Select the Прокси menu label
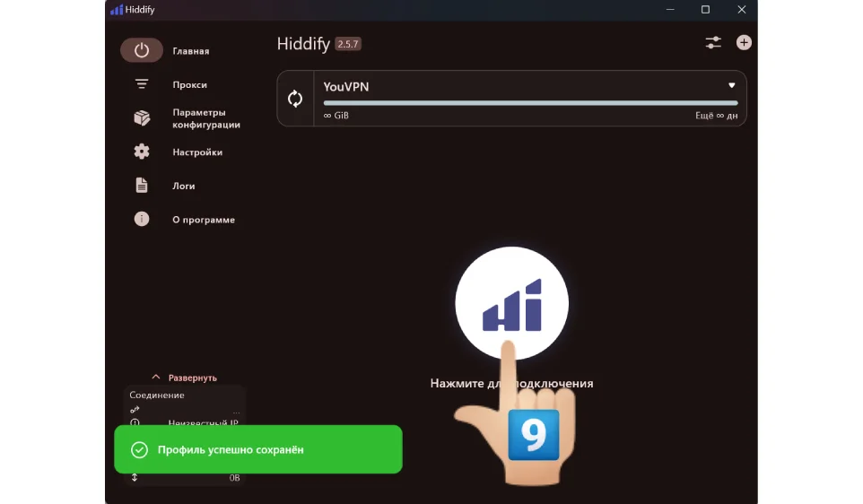Viewport: 863px width, 504px height. tap(190, 85)
